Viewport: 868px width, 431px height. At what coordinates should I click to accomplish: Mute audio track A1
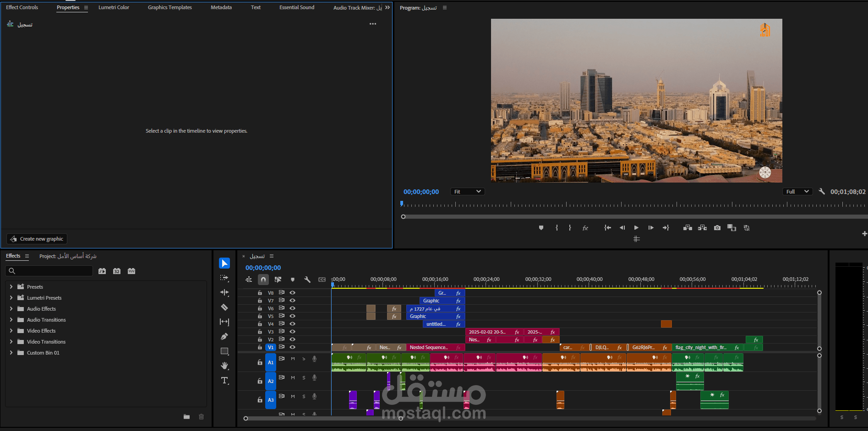click(x=293, y=359)
